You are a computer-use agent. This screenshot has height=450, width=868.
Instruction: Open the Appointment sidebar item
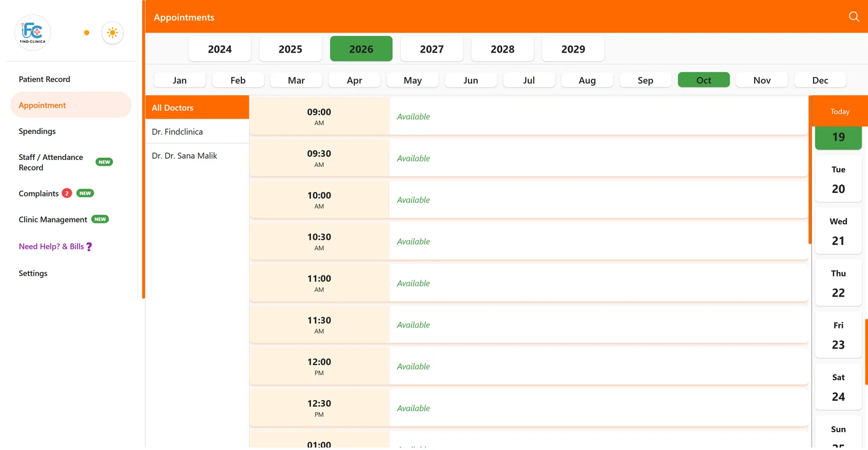point(71,105)
